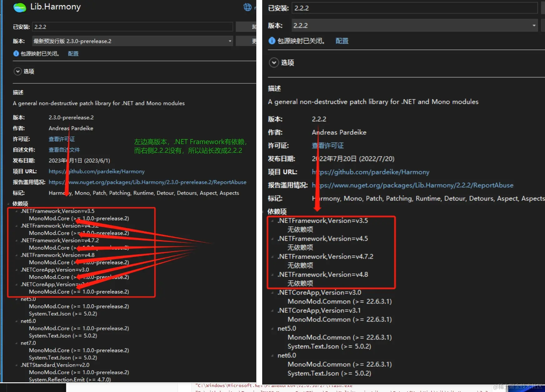The height and width of the screenshot is (392, 545).
Task: Collapse right .NETFramework,Version=v4.5 node
Action: [273, 239]
